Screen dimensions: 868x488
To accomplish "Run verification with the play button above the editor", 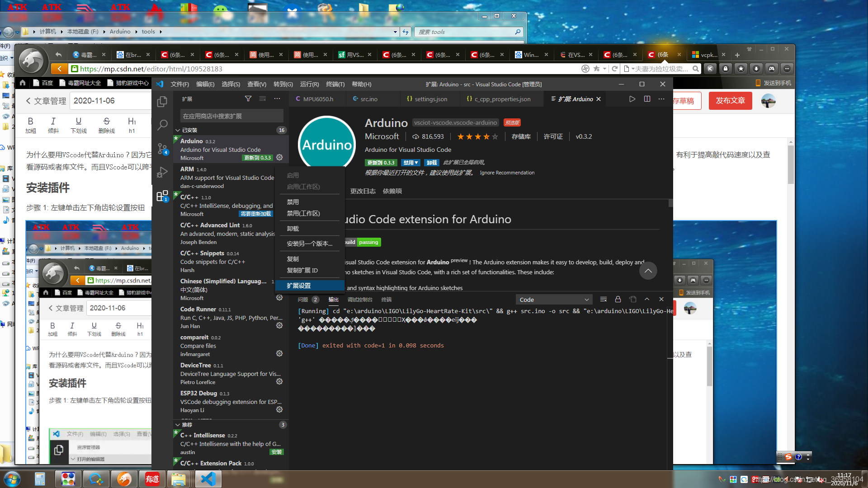I will pos(632,99).
